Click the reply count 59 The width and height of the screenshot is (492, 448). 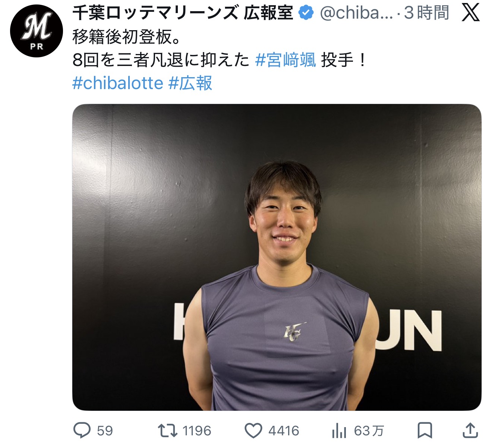click(105, 431)
